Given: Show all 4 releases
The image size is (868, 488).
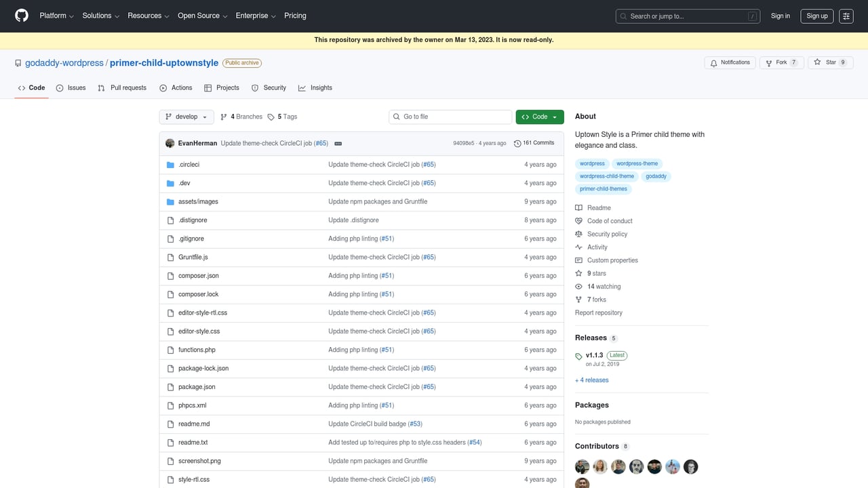Looking at the screenshot, I should pos(591,380).
